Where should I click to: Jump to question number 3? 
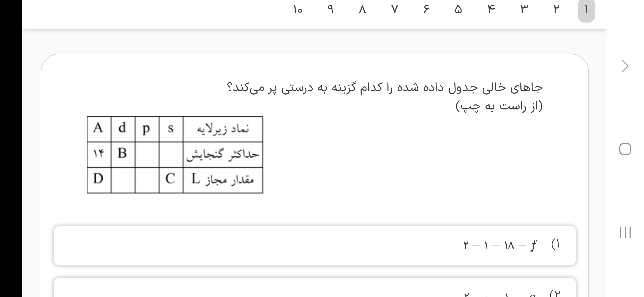pos(523,10)
